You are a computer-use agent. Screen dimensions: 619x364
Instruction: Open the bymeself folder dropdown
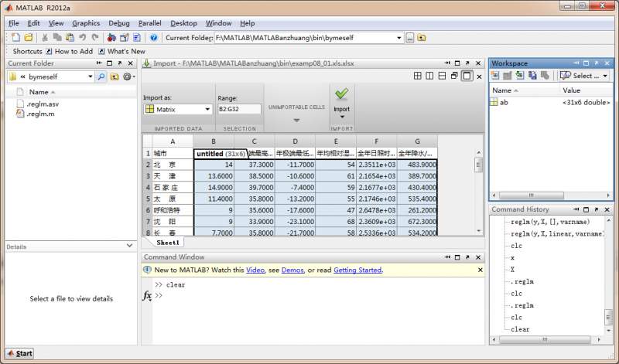click(91, 77)
